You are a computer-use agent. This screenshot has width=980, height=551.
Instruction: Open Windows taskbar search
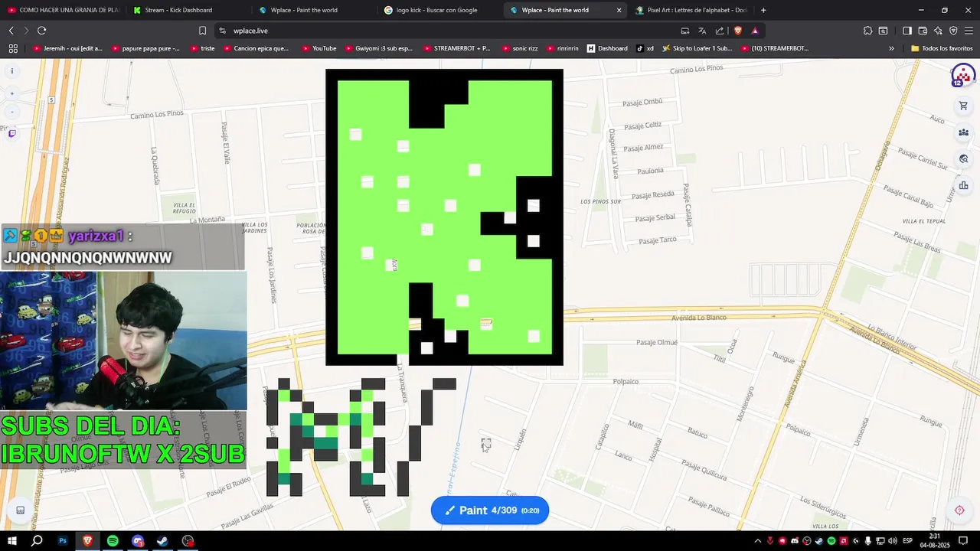37,541
